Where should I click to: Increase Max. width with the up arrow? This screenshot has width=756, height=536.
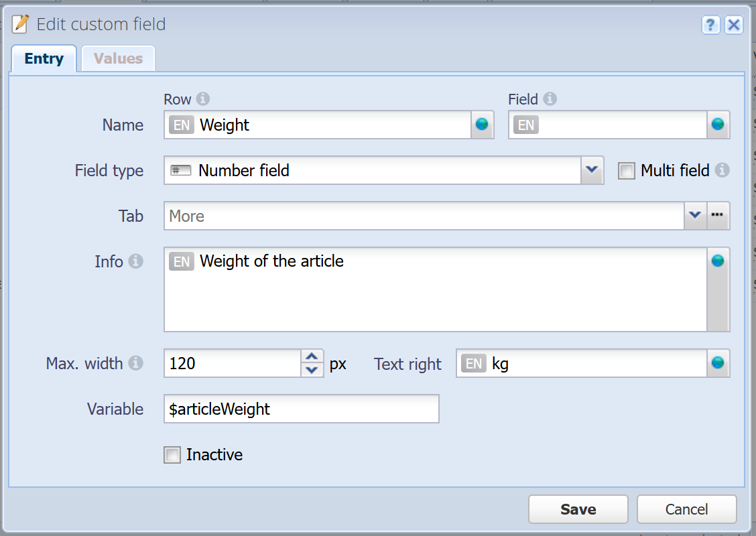(312, 356)
